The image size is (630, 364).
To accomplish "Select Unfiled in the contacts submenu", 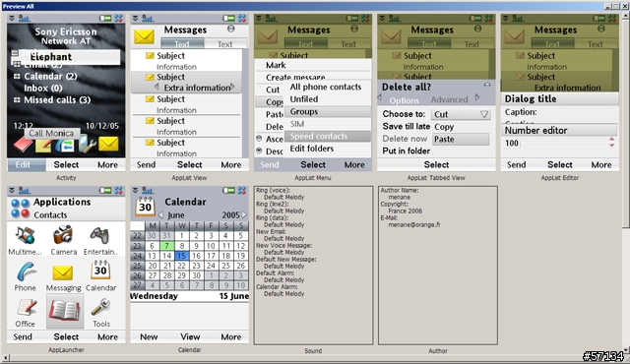I will pos(304,99).
